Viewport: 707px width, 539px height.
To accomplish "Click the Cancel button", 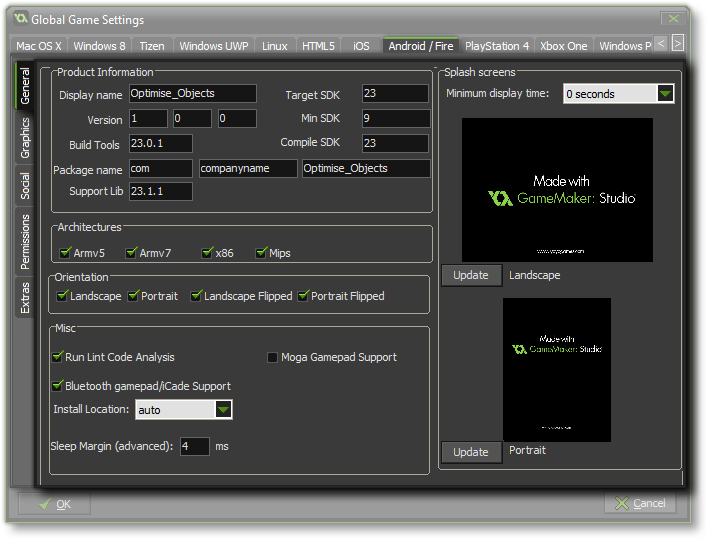I will pyautogui.click(x=640, y=503).
